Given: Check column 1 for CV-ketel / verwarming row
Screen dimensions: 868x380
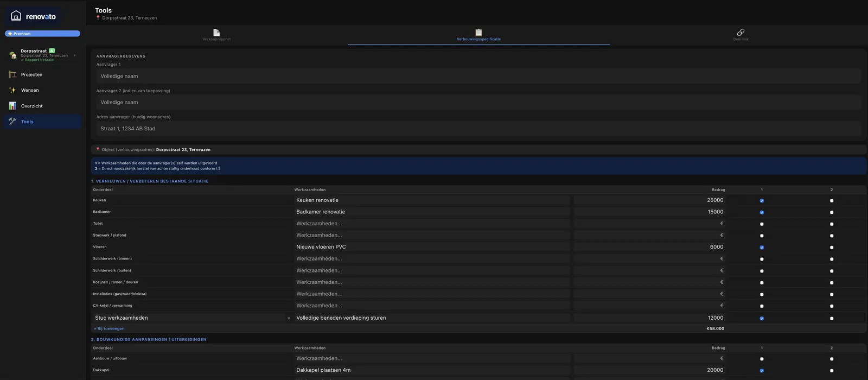Looking at the screenshot, I should pyautogui.click(x=762, y=306).
